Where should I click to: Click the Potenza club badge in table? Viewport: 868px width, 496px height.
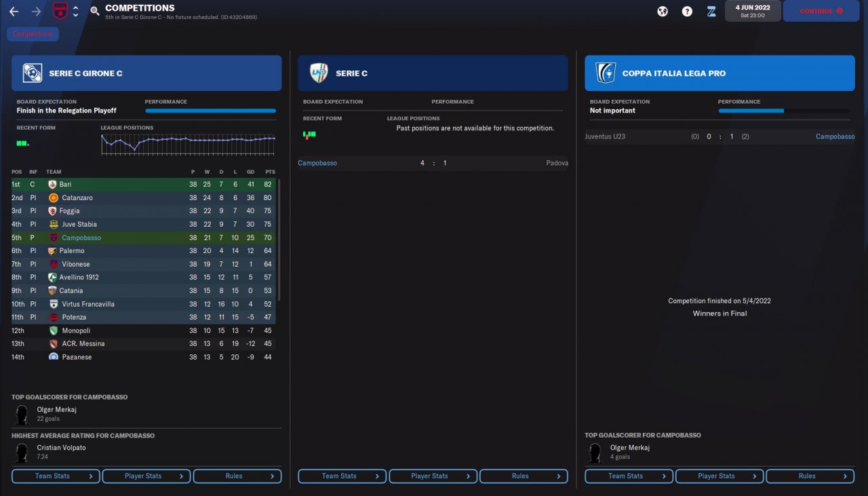pos(53,317)
